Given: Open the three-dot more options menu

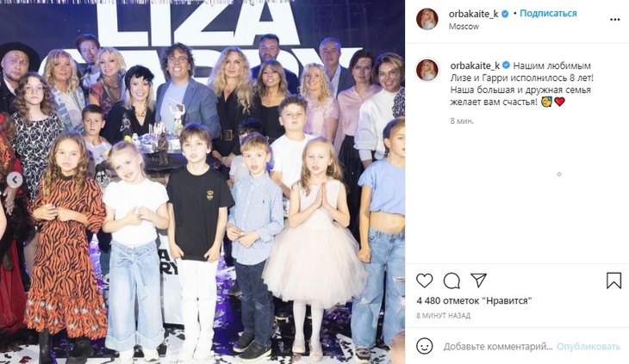Looking at the screenshot, I should 614,20.
